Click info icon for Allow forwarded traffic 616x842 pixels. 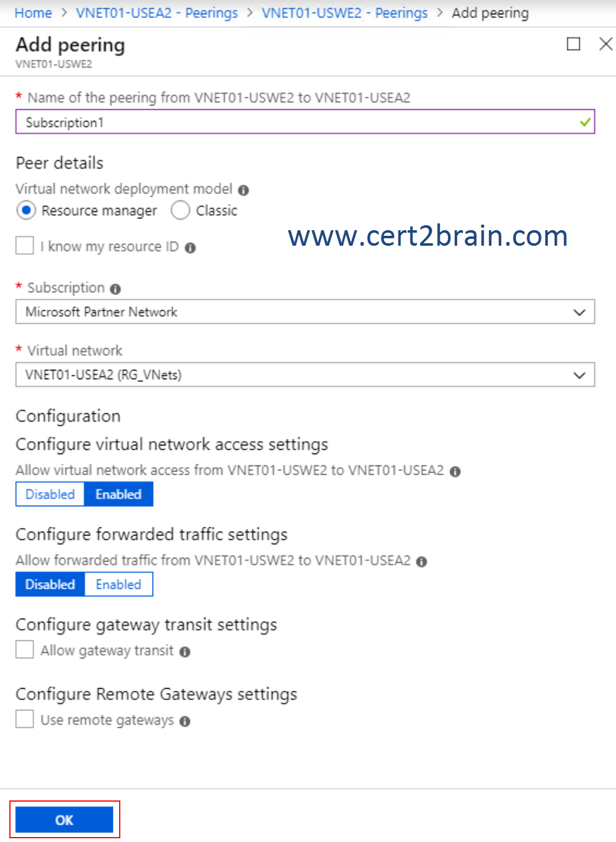[422, 562]
